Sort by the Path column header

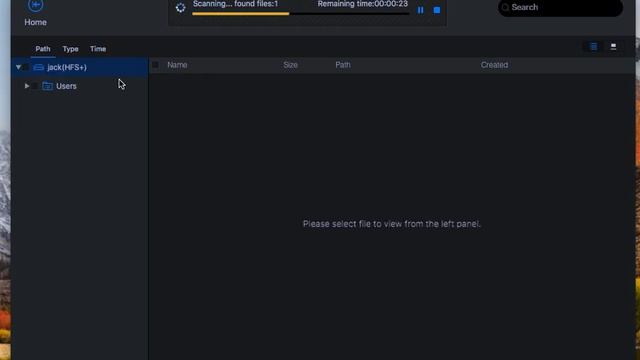pos(343,65)
